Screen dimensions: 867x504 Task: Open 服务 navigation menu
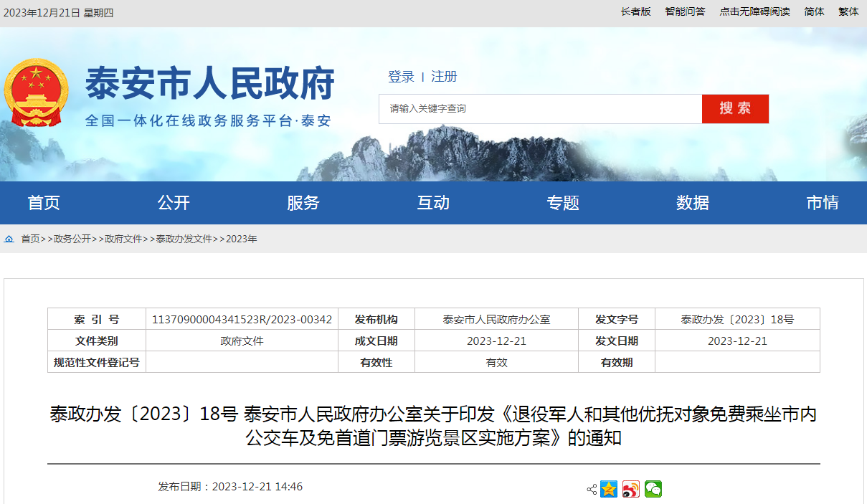[303, 203]
